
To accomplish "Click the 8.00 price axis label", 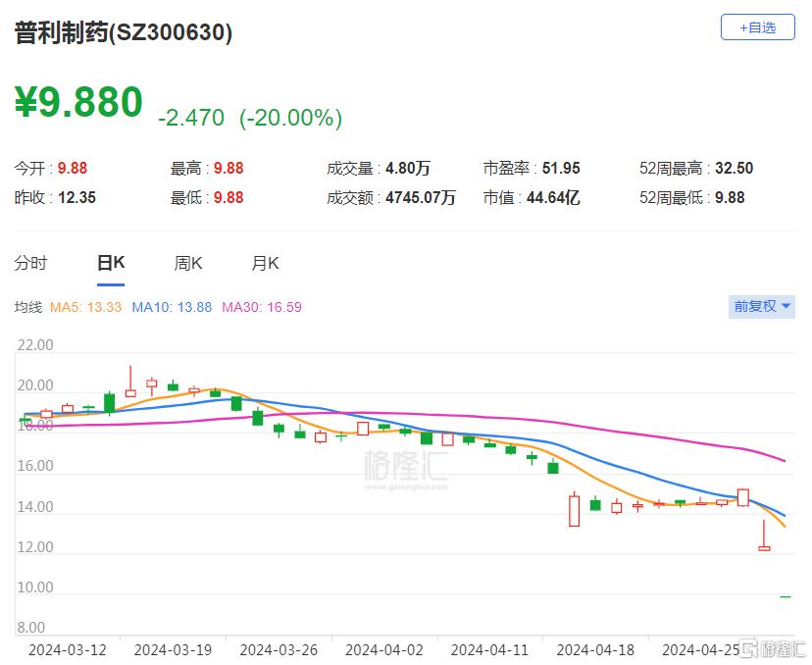I will coord(31,627).
